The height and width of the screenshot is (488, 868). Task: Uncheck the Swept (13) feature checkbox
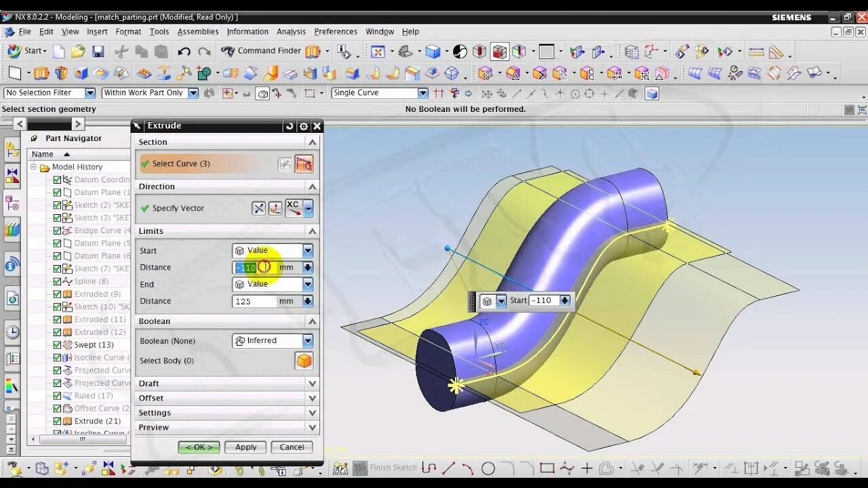[x=57, y=345]
